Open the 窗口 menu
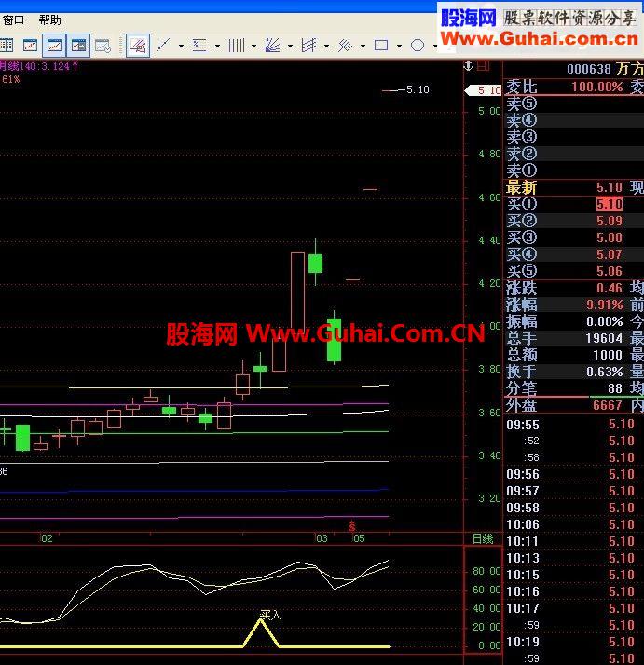 (x=13, y=20)
